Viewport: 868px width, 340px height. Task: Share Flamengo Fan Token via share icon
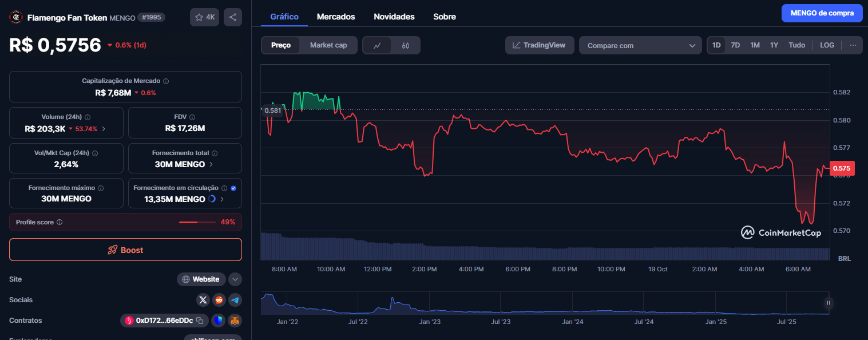[x=233, y=17]
